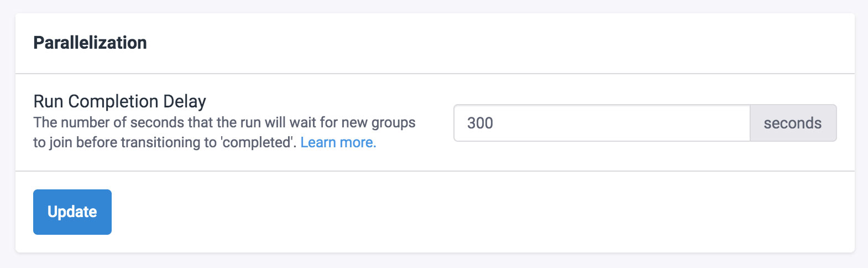Click the 'Parallelization' title text
The height and width of the screenshot is (268, 868).
(x=90, y=43)
